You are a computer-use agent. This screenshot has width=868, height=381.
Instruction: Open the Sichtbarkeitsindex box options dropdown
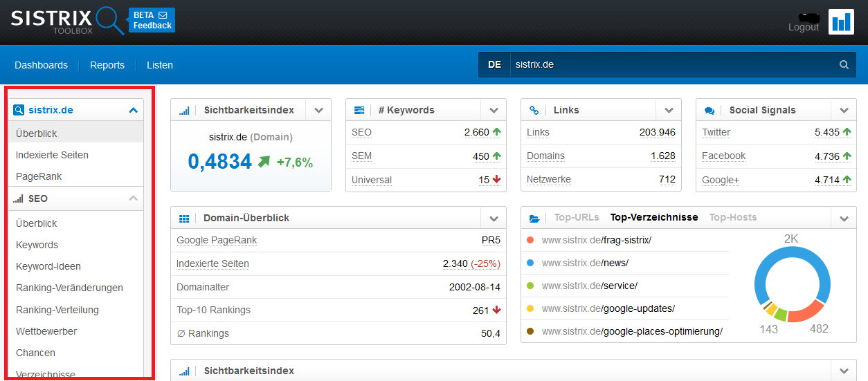[318, 110]
